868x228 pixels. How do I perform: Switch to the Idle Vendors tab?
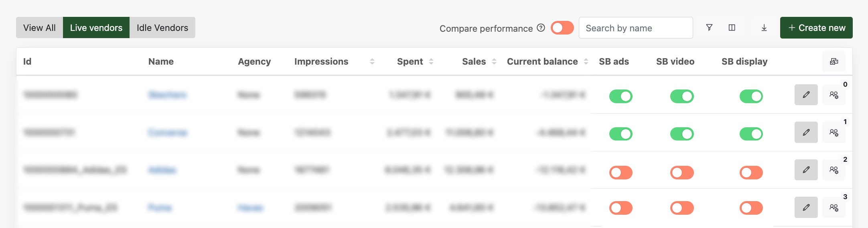(x=162, y=28)
